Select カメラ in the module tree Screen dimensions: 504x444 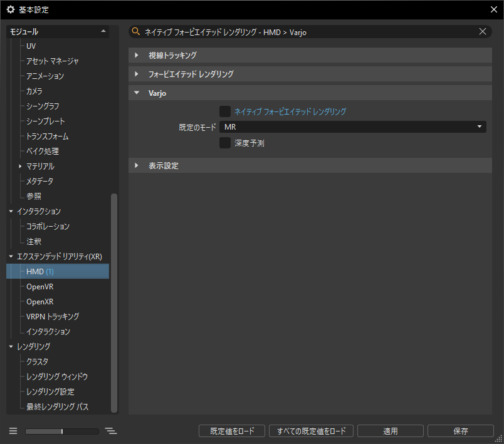(x=34, y=91)
